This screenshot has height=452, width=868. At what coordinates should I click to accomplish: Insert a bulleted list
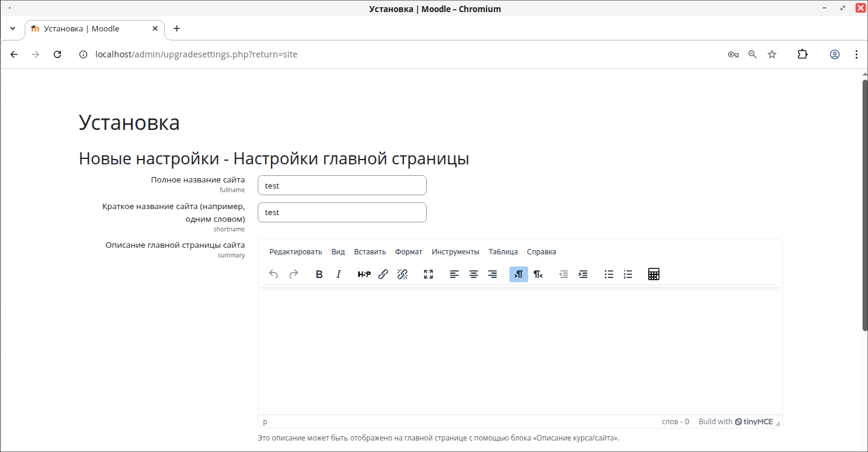pyautogui.click(x=609, y=274)
